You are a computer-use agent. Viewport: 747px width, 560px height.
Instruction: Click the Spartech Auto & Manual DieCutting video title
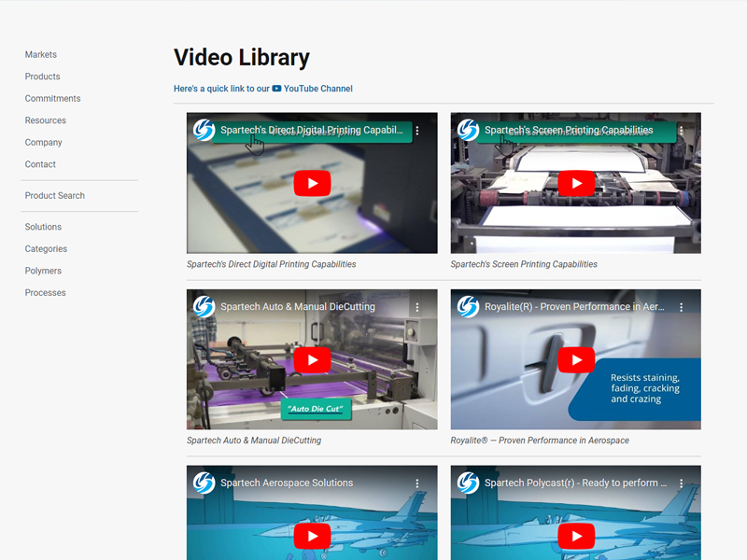[x=298, y=307]
